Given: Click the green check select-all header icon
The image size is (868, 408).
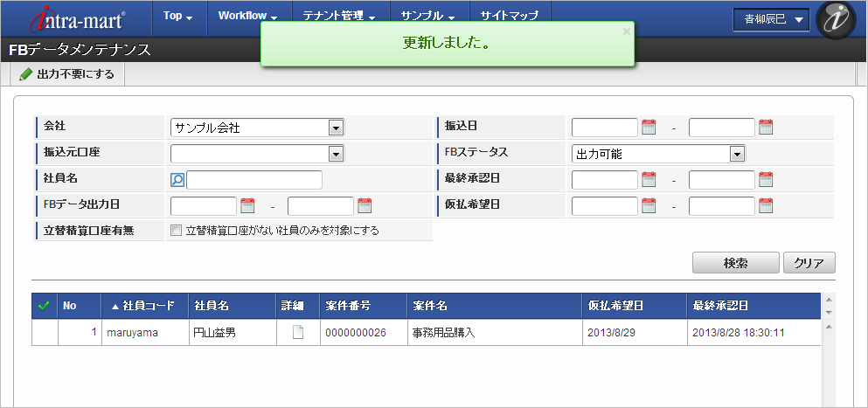Looking at the screenshot, I should point(44,306).
